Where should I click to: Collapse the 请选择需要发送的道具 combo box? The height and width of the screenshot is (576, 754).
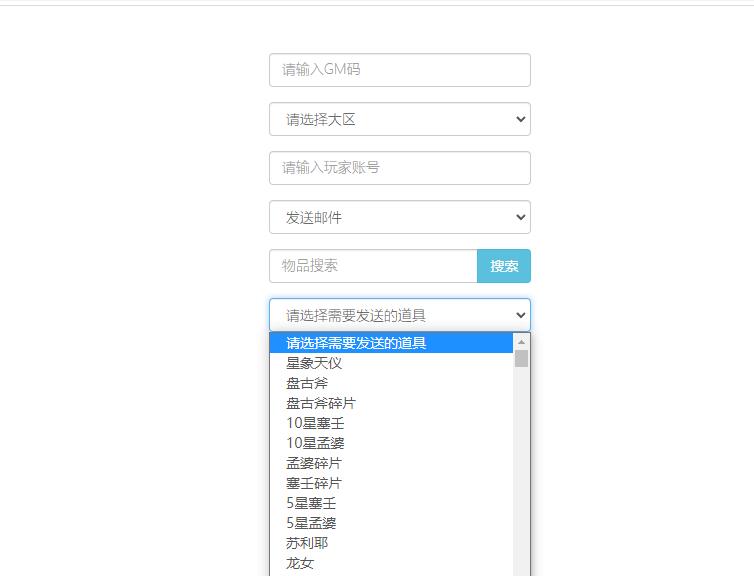[x=399, y=315]
